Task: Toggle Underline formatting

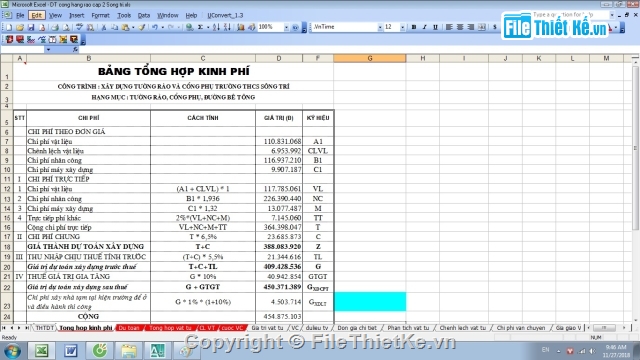Action: 436,27
